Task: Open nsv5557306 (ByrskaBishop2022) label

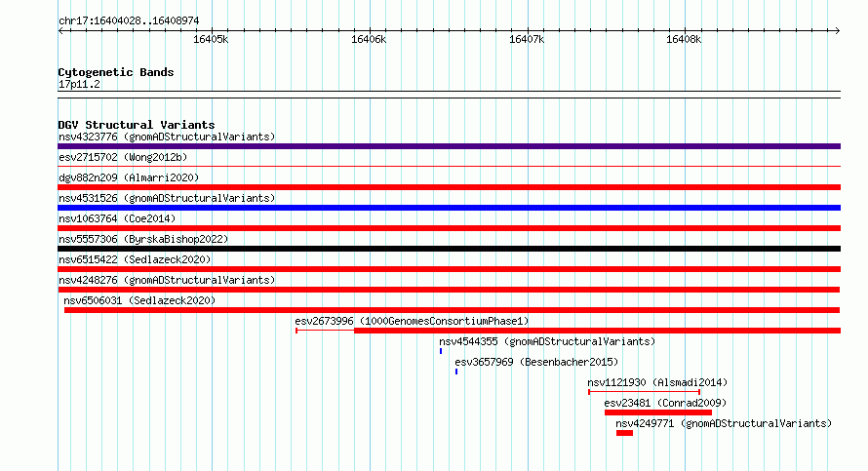Action: point(143,239)
